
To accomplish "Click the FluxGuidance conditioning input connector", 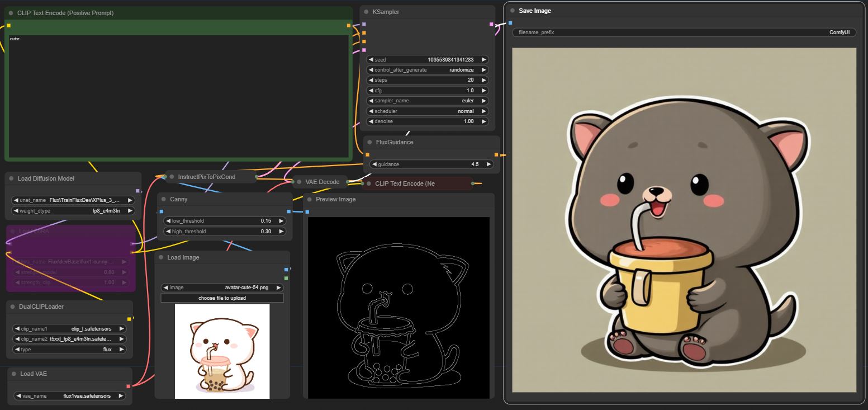I will (x=367, y=154).
